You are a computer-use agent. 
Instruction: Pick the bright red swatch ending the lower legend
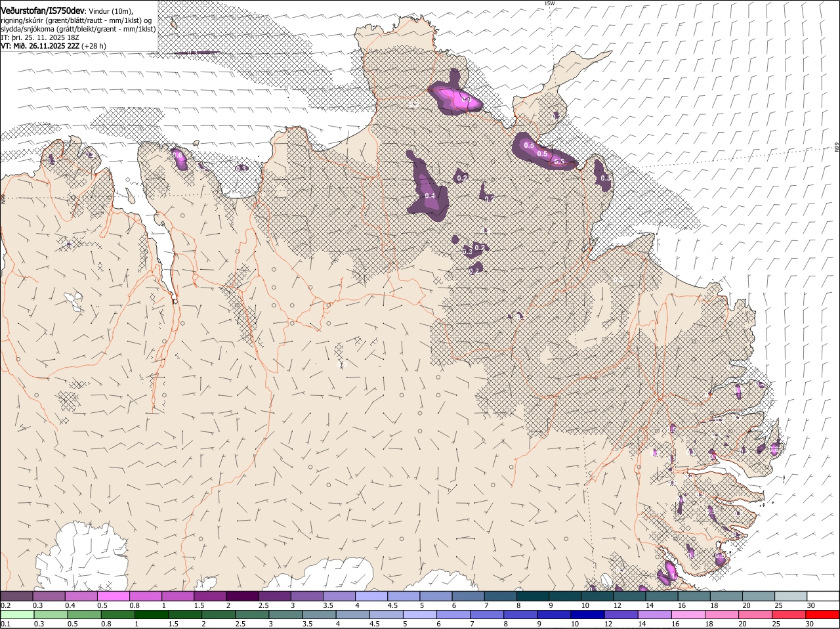(x=824, y=615)
